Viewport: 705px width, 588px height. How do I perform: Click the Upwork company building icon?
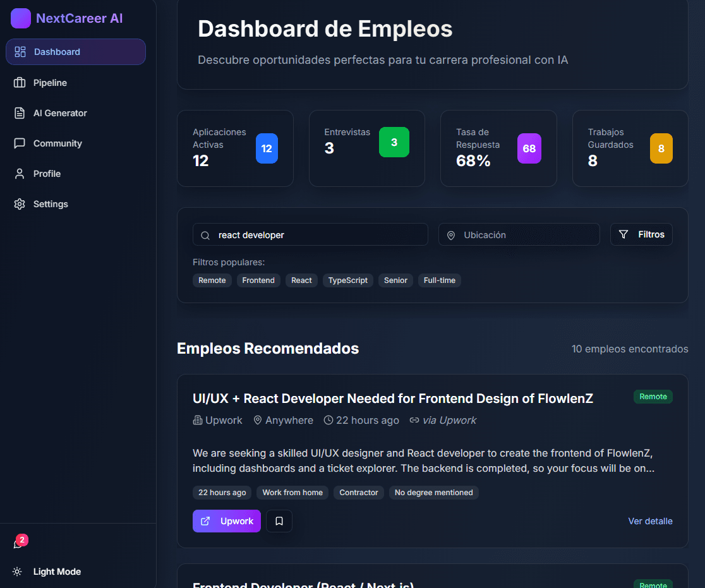click(x=197, y=421)
